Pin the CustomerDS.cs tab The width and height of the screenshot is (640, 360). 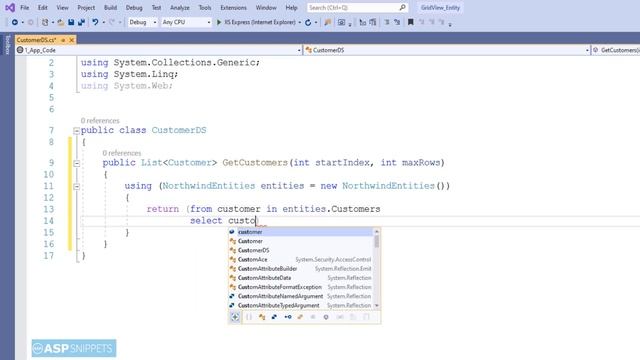63,40
